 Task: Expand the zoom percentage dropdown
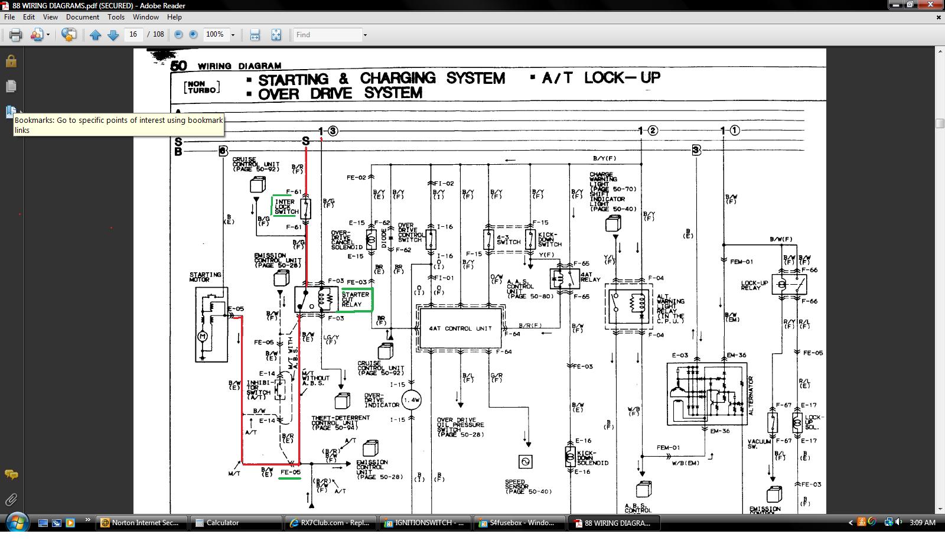click(233, 35)
